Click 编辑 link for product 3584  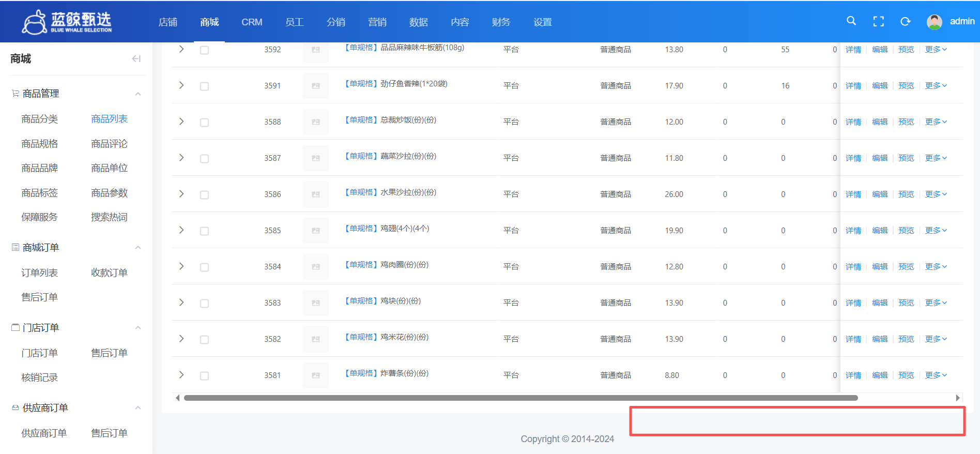pos(879,267)
